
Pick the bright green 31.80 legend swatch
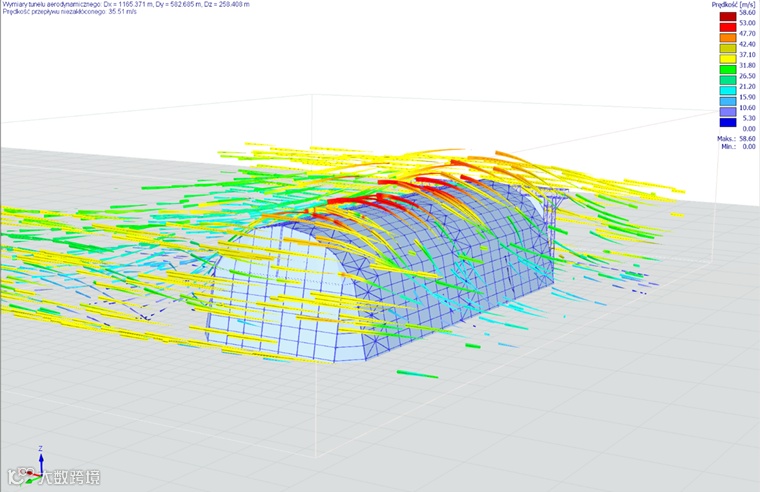[x=728, y=70]
